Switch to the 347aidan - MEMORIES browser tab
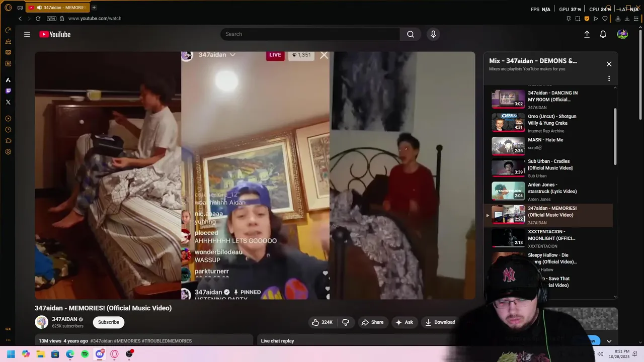Image resolution: width=644 pixels, height=362 pixels. 57,8
